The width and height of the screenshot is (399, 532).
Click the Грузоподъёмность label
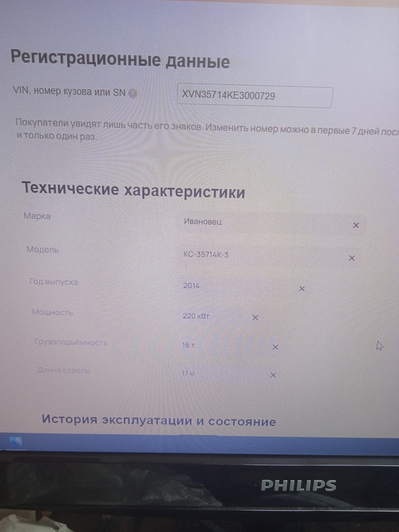pyautogui.click(x=71, y=342)
